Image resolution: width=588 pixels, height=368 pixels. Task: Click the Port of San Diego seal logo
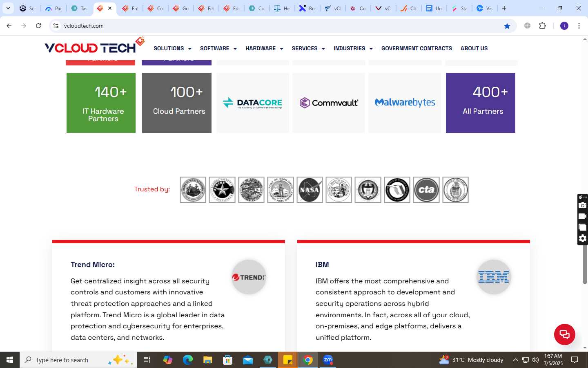click(x=281, y=190)
